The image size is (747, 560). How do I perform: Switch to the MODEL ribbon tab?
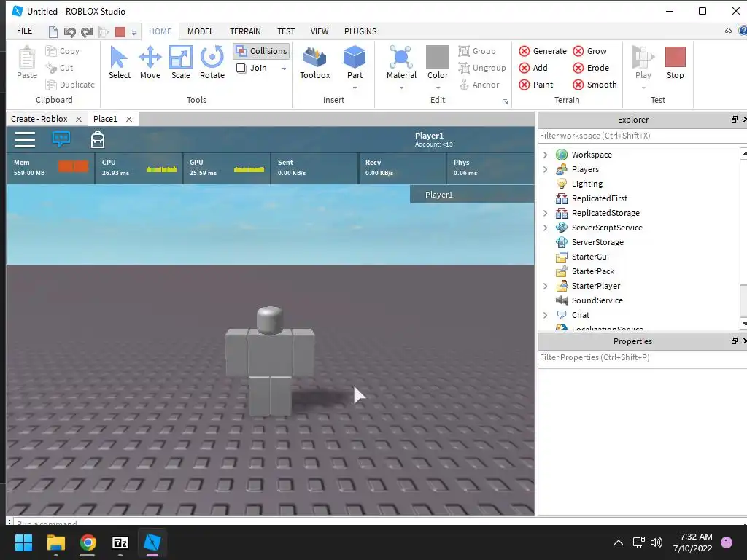pyautogui.click(x=200, y=31)
